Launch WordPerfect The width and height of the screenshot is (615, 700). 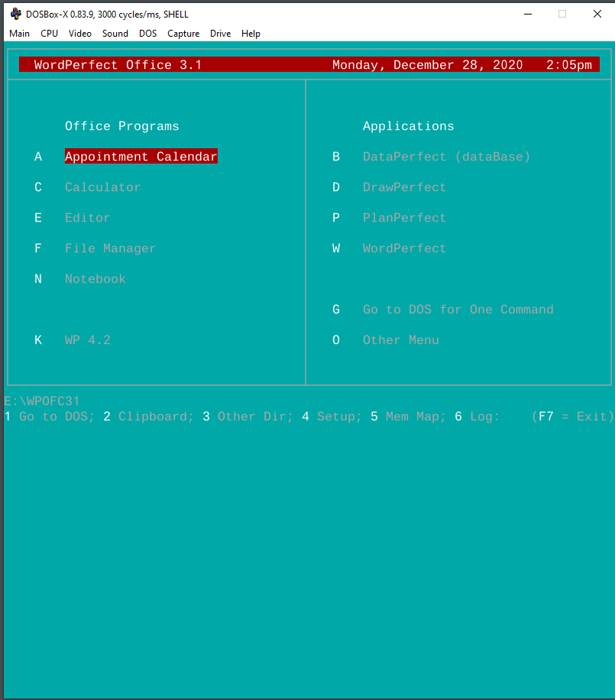(x=404, y=248)
